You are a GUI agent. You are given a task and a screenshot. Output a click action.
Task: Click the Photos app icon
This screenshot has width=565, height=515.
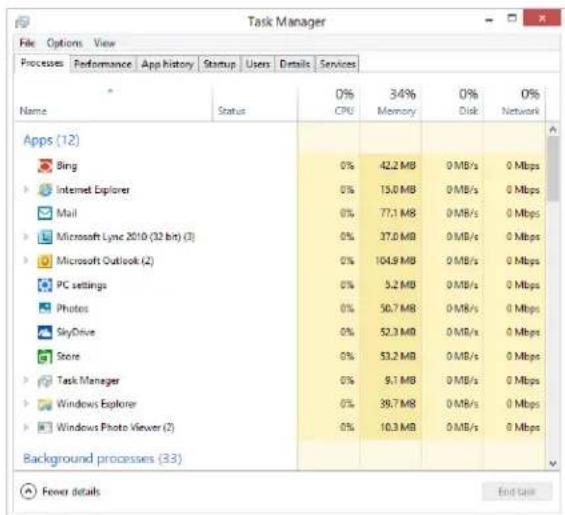pos(45,308)
